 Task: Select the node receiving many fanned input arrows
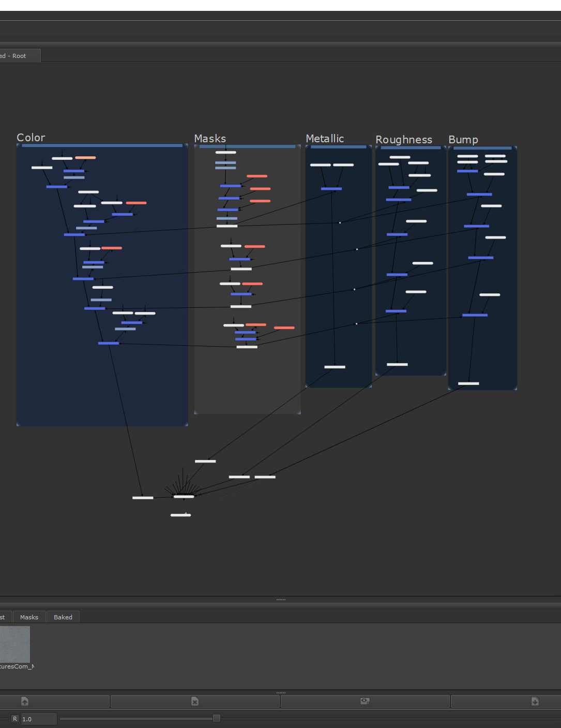click(184, 497)
